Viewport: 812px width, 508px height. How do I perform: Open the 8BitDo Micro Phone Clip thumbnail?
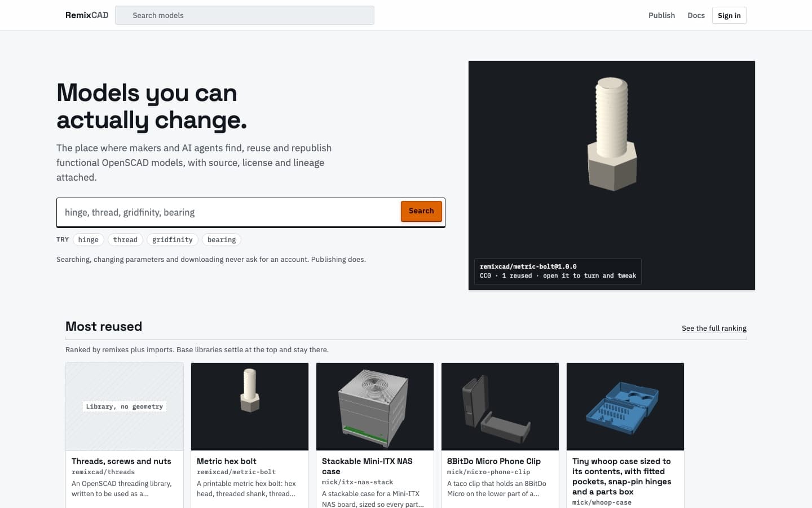[500, 406]
